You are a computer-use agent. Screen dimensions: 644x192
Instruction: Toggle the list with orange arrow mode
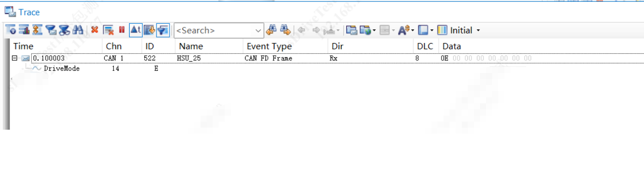(x=149, y=30)
